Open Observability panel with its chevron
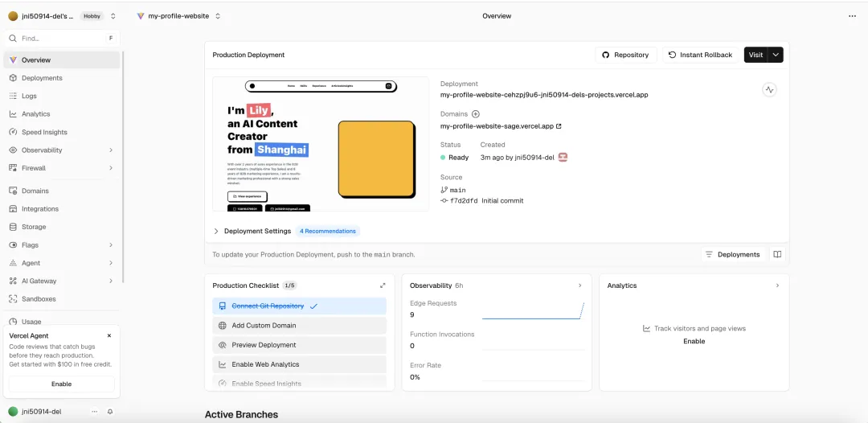 580,285
